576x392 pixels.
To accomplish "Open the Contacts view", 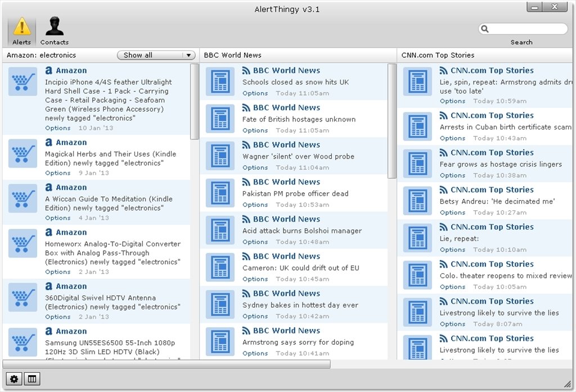I will pos(55,31).
